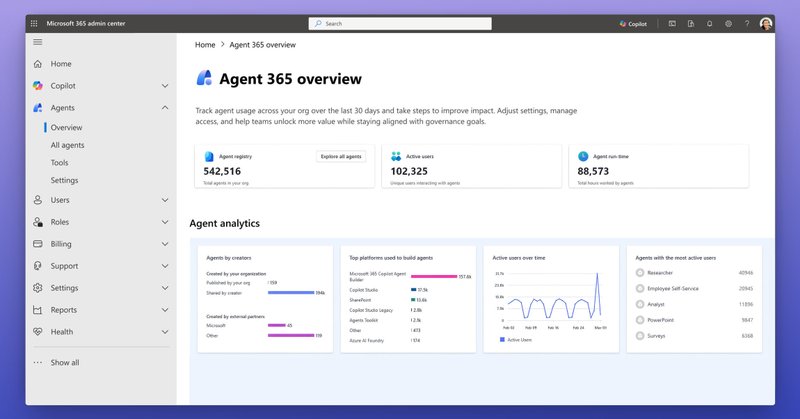Expand the Copilot menu chevron
800x419 pixels.
(165, 86)
